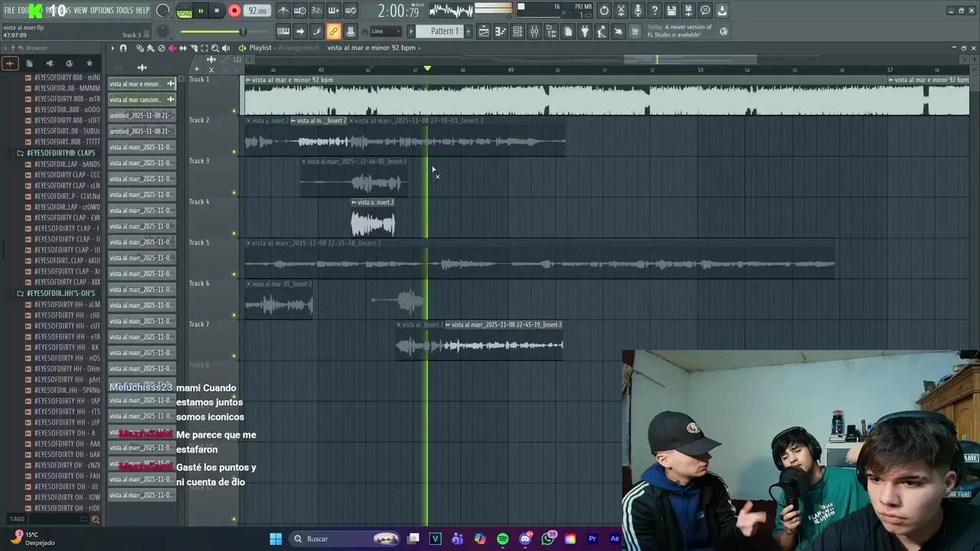Screen dimensions: 980x551
Task: Enable typing keyboard to piano icon
Action: [x=283, y=31]
